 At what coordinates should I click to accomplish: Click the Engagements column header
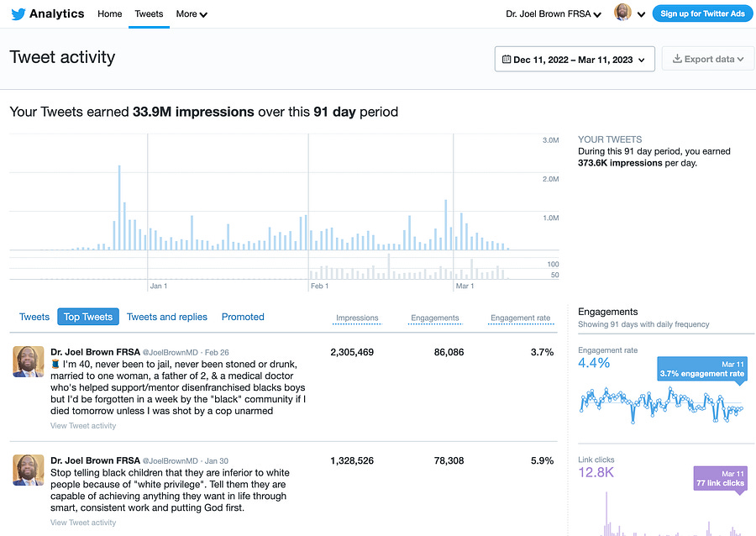pos(435,318)
